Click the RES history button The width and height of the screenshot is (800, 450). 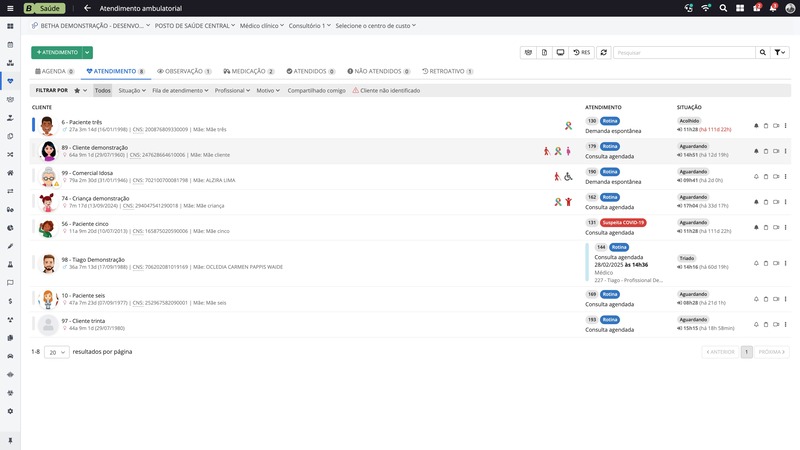(581, 52)
